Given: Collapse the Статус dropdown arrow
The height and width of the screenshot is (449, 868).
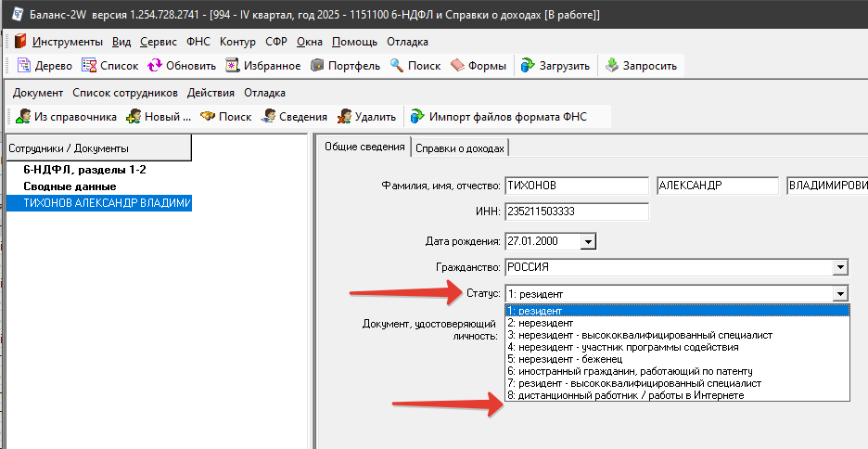Looking at the screenshot, I should pos(840,293).
